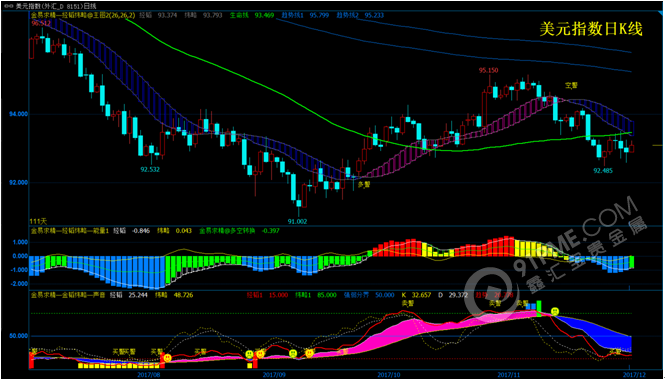This screenshot has width=665, height=379.
Task: Click the 2017/11 date marker
Action: pos(509,375)
